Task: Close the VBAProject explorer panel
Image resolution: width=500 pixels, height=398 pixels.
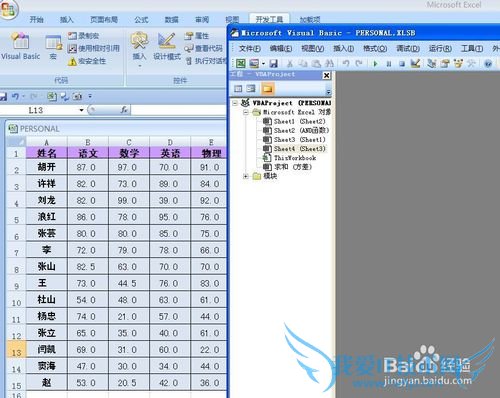Action: point(327,75)
